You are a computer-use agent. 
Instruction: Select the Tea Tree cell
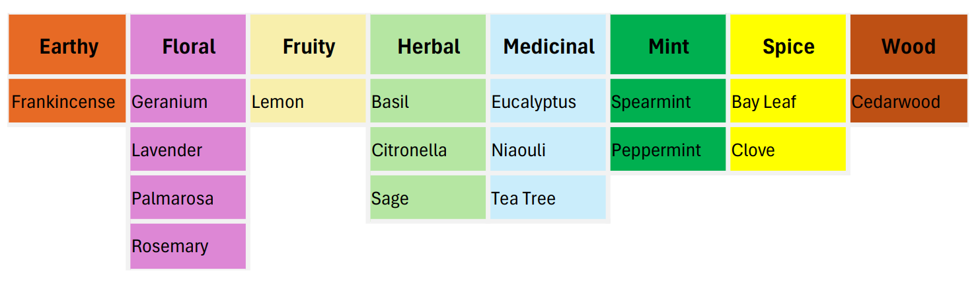pos(548,198)
